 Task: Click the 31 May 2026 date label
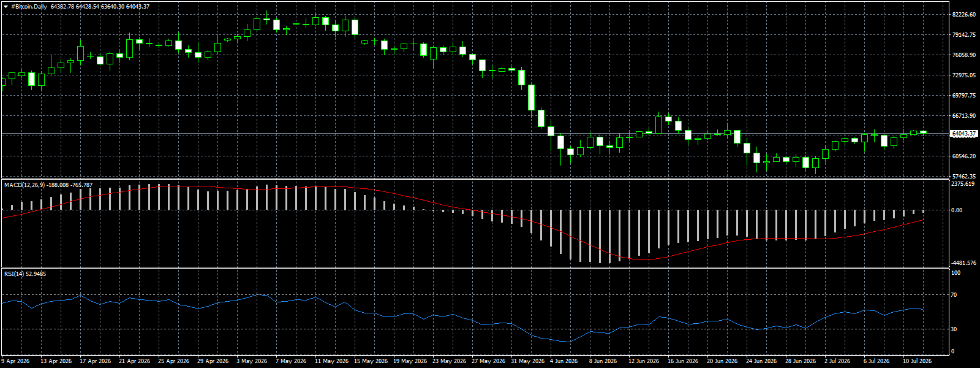pyautogui.click(x=527, y=361)
